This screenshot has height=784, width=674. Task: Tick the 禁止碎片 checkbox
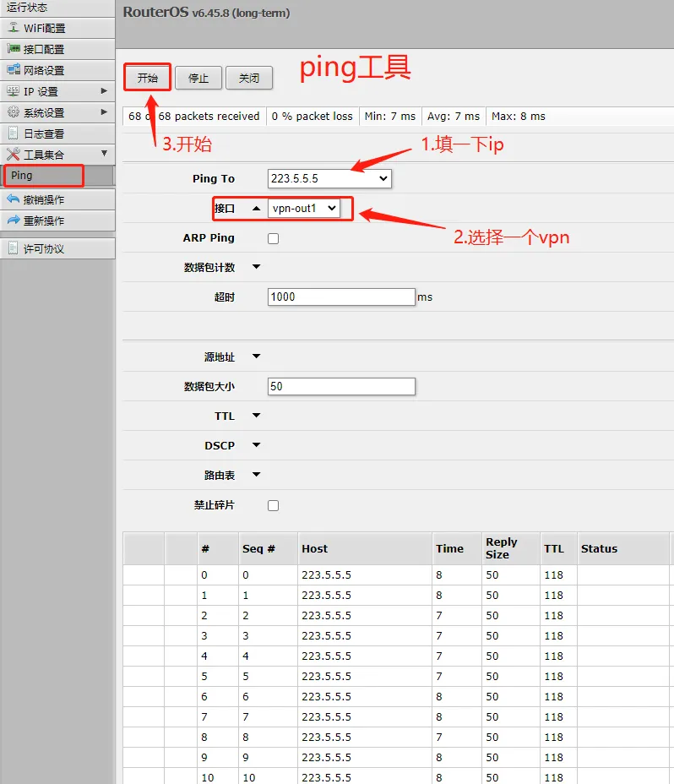tap(273, 505)
